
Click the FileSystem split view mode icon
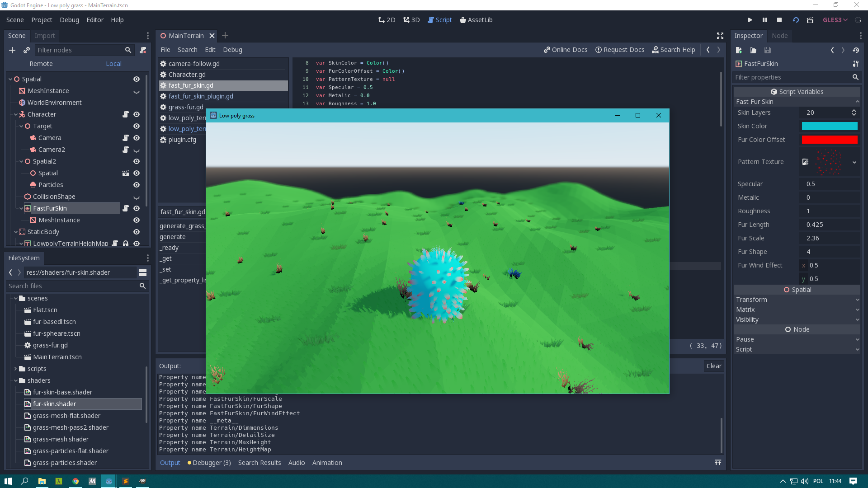pyautogui.click(x=143, y=272)
